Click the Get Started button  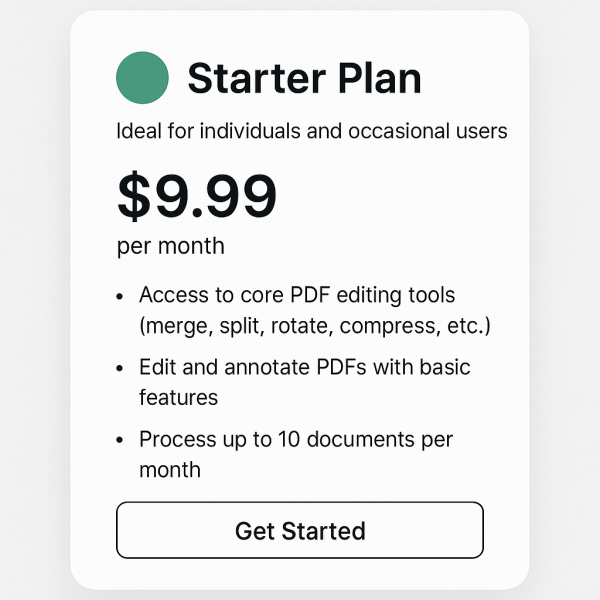pos(300,530)
